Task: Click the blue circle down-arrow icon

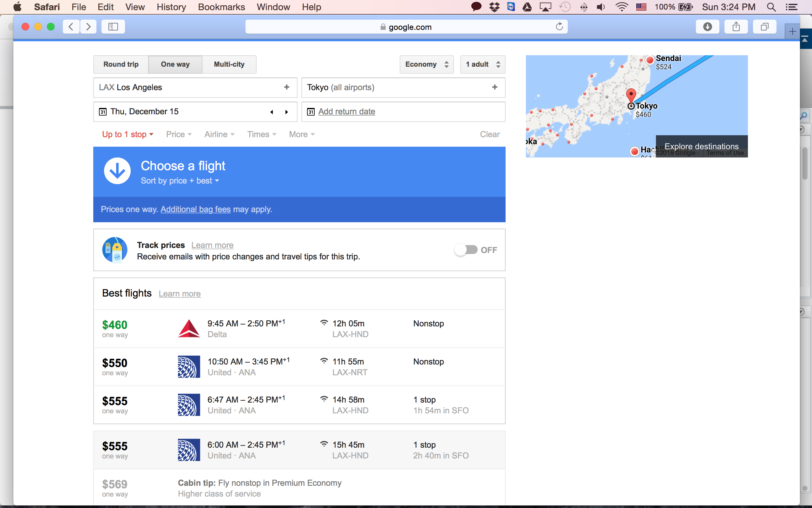Action: [117, 171]
